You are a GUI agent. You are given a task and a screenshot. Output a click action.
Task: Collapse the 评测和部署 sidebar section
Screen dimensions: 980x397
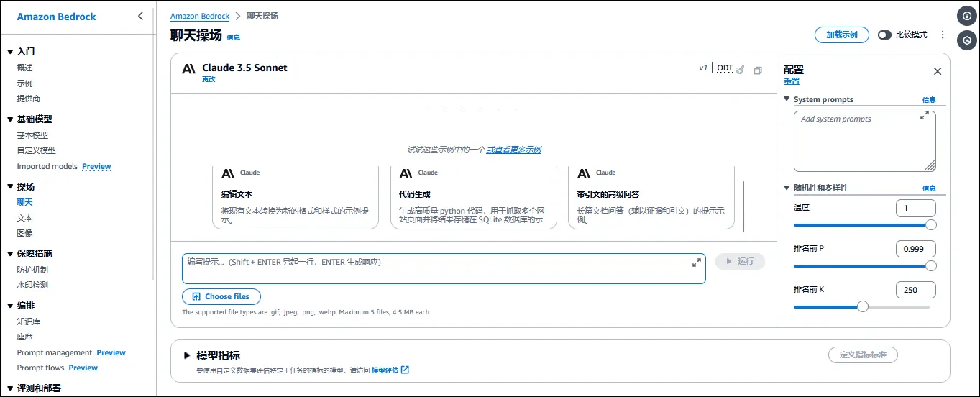[x=10, y=388]
